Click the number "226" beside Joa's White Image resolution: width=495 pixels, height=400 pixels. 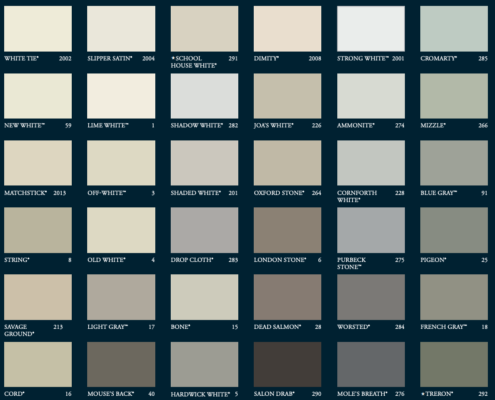[316, 126]
